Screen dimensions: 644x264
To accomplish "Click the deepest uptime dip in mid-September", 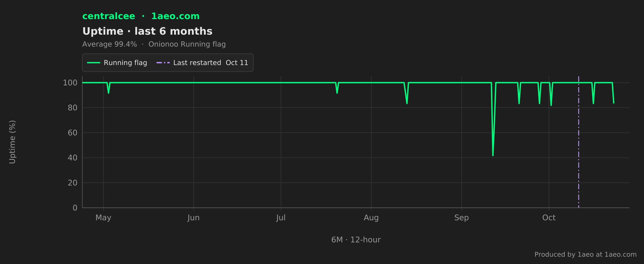I will [x=493, y=155].
